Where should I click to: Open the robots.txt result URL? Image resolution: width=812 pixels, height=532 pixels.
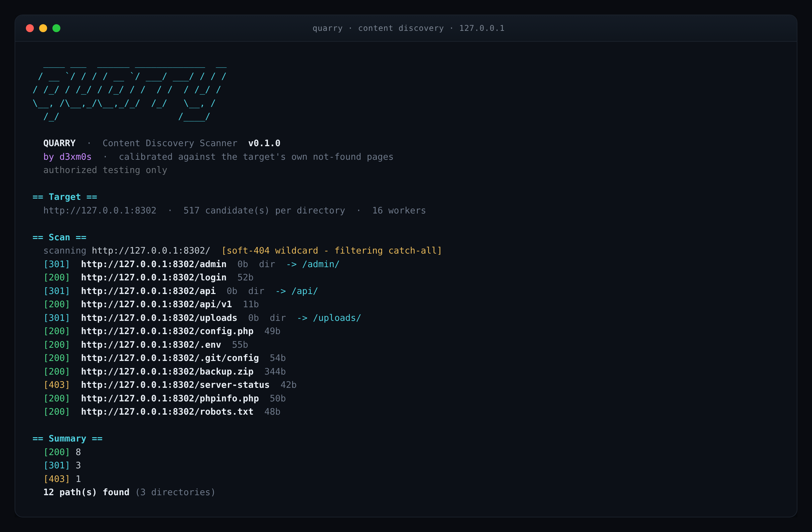tap(167, 412)
